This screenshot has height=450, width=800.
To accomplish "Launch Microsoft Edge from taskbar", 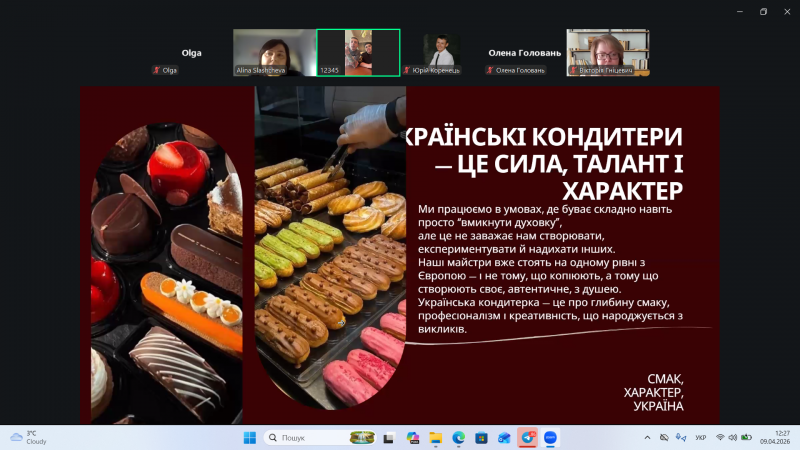I will coord(458,438).
